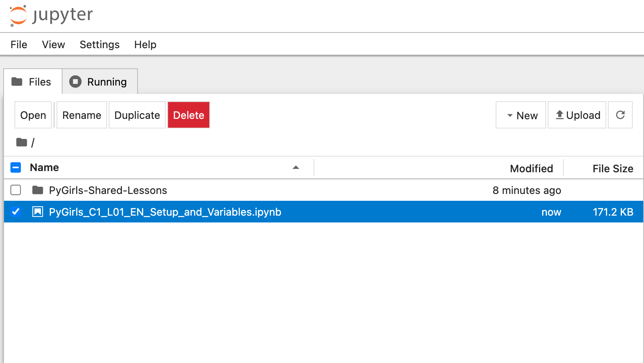Sort files by Modified column header
Viewport: 644px width, 363px height.
click(x=531, y=169)
